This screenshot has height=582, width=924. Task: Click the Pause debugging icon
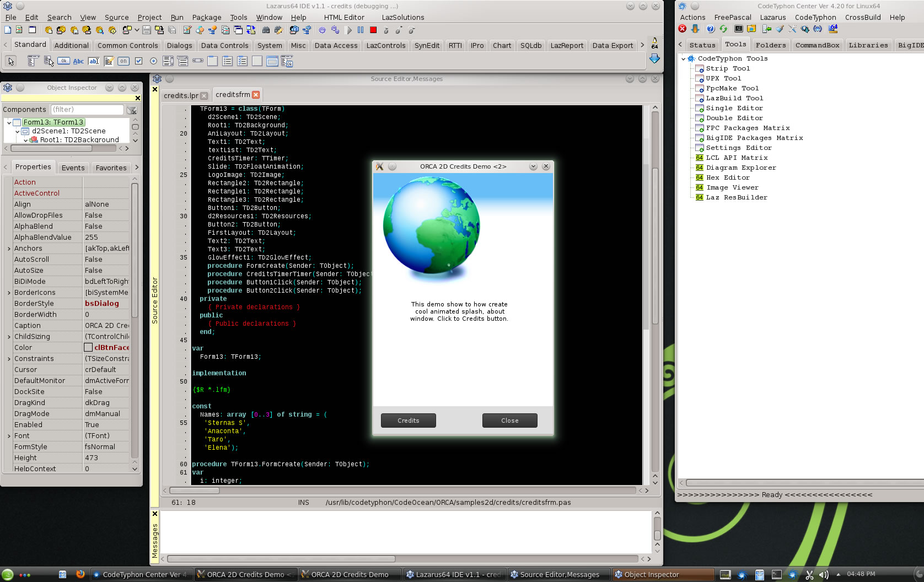tap(361, 30)
